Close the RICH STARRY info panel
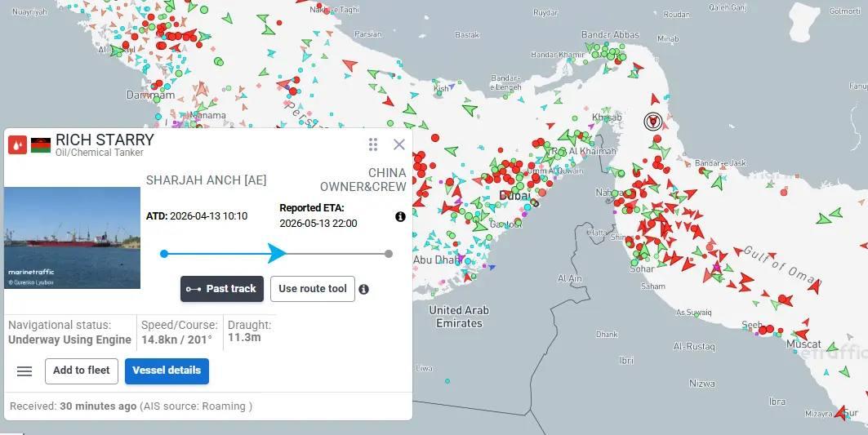The width and height of the screenshot is (868, 435). [399, 144]
